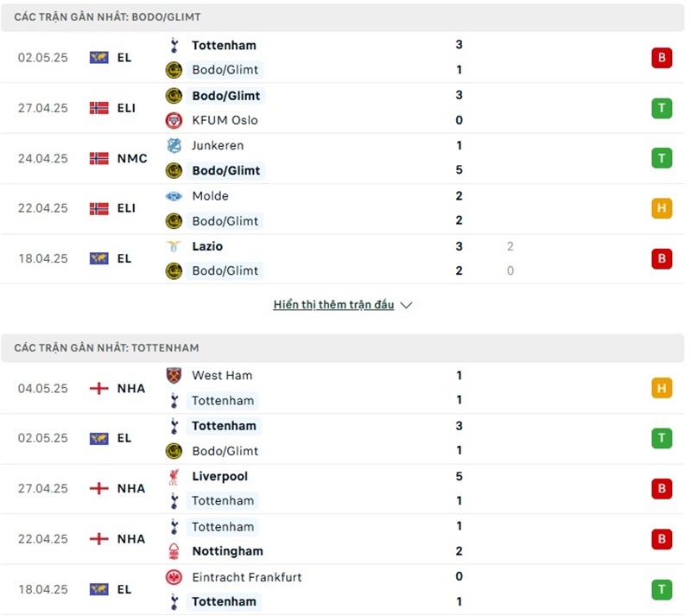
Task: Click the red B badge for Liverpool match
Action: [x=662, y=488]
